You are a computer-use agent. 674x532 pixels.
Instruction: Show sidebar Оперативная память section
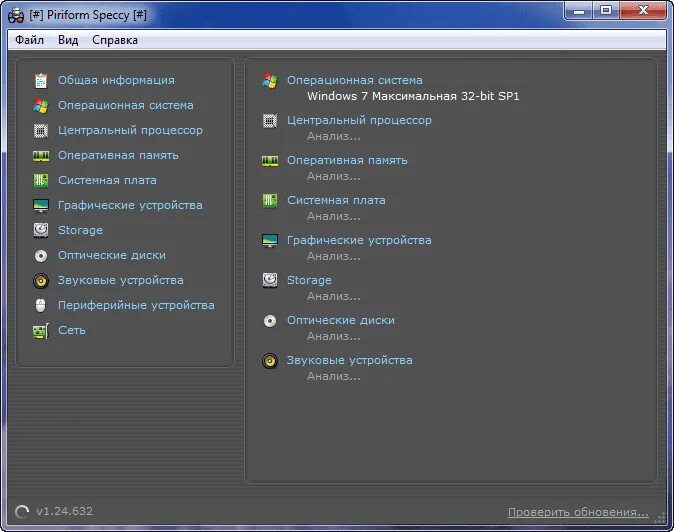point(118,155)
